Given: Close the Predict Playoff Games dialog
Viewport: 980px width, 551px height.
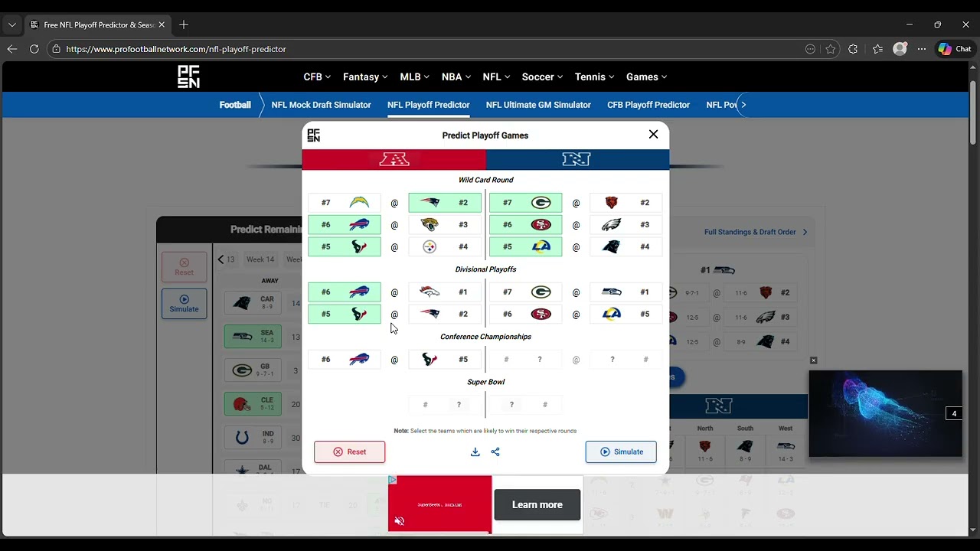Looking at the screenshot, I should pos(653,134).
